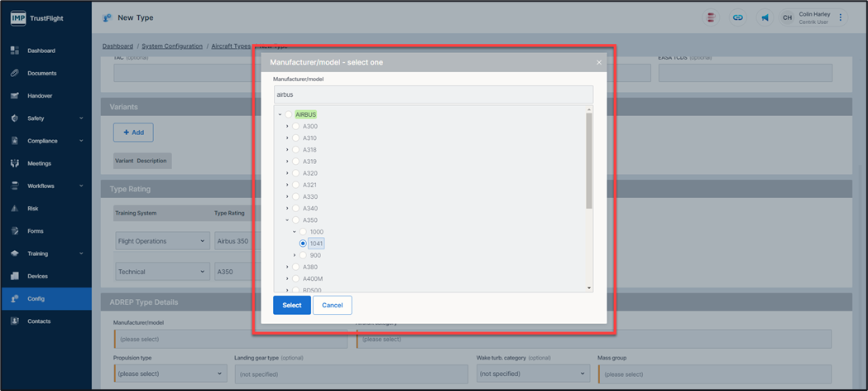
Task: Open the Dashboard menu item
Action: 41,51
